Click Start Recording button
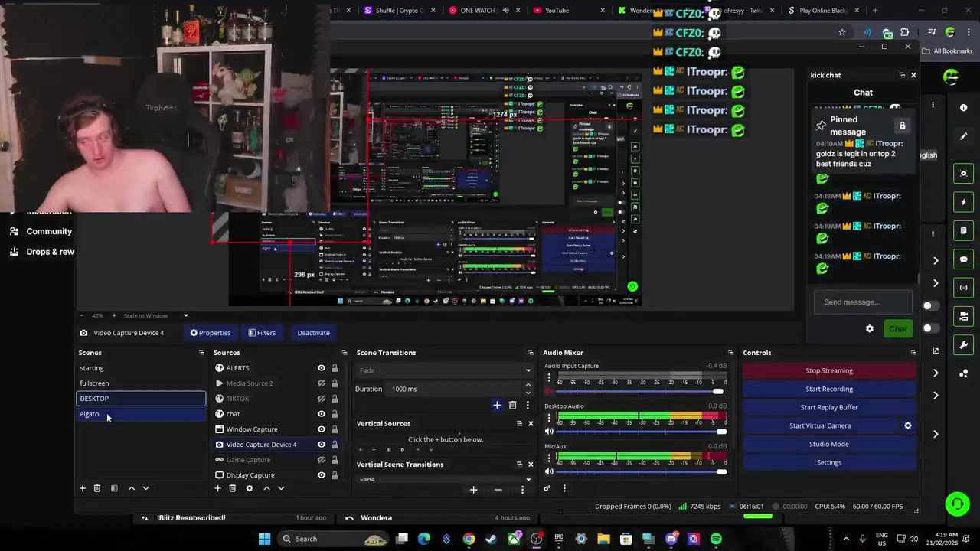 [x=829, y=389]
